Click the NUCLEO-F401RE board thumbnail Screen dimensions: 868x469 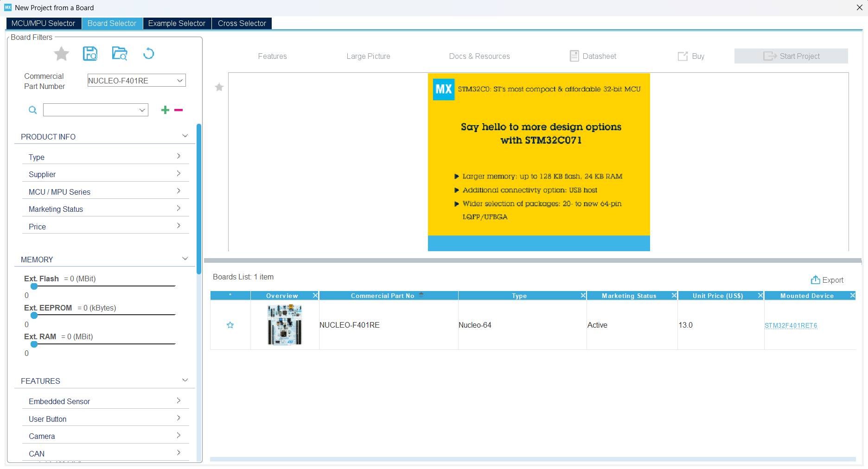pos(285,325)
